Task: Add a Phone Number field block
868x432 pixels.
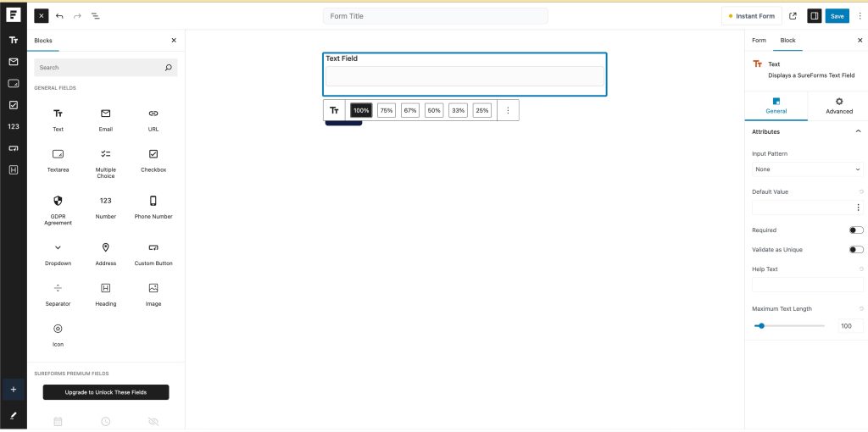Action: [153, 207]
